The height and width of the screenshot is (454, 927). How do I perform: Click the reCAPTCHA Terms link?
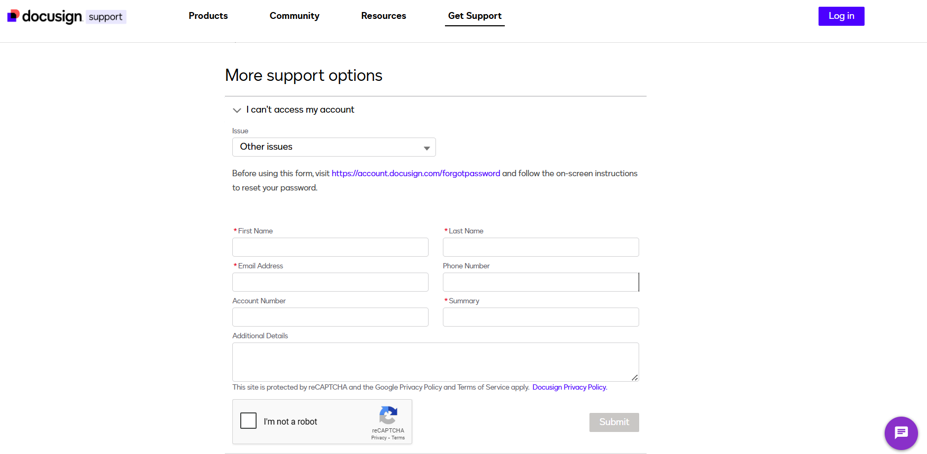coord(398,437)
